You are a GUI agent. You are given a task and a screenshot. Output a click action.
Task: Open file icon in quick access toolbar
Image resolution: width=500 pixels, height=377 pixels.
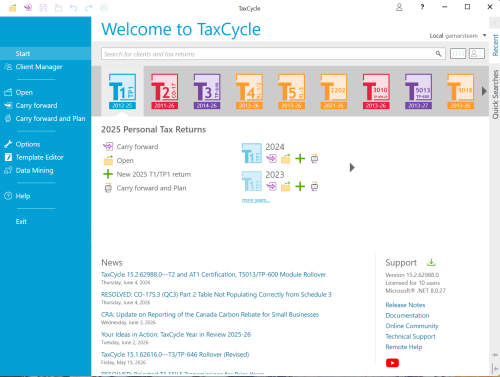pos(13,8)
